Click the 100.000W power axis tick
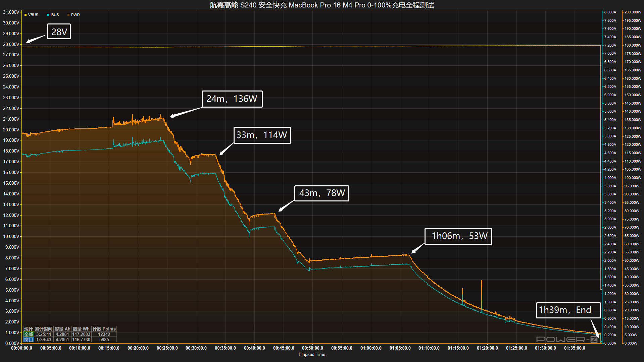This screenshot has height=362, width=644. click(633, 178)
